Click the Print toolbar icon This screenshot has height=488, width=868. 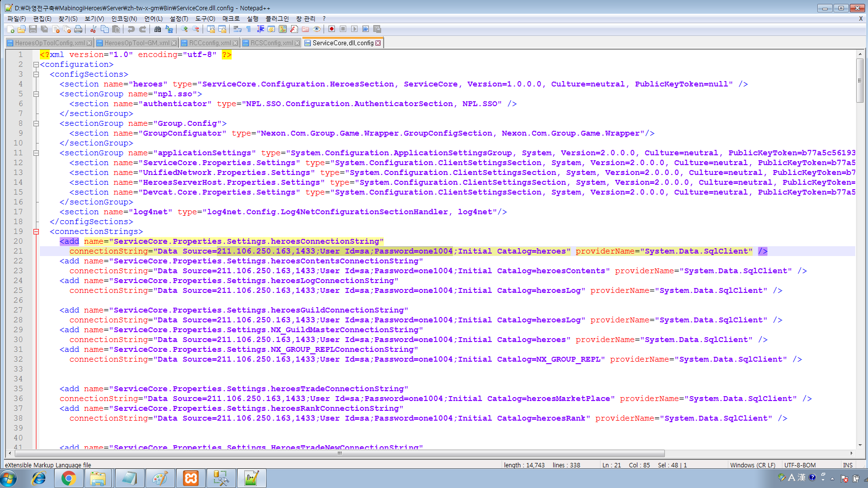[x=78, y=29]
